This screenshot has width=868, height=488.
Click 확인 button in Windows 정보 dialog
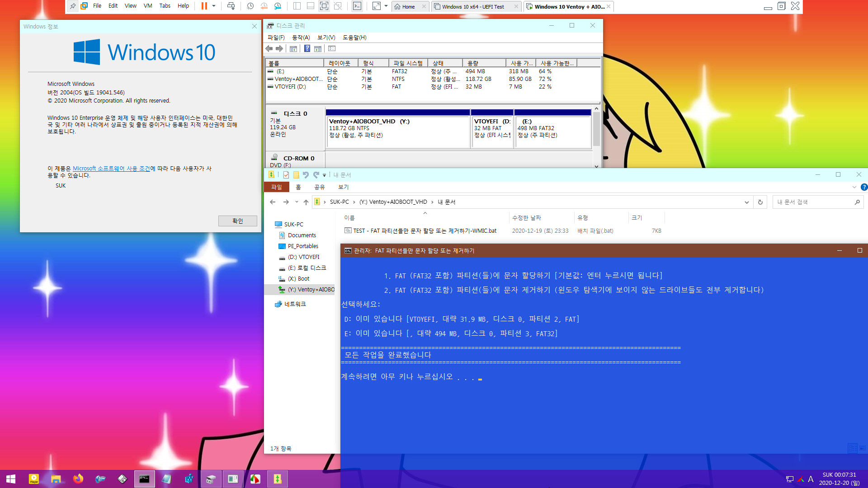click(x=238, y=221)
